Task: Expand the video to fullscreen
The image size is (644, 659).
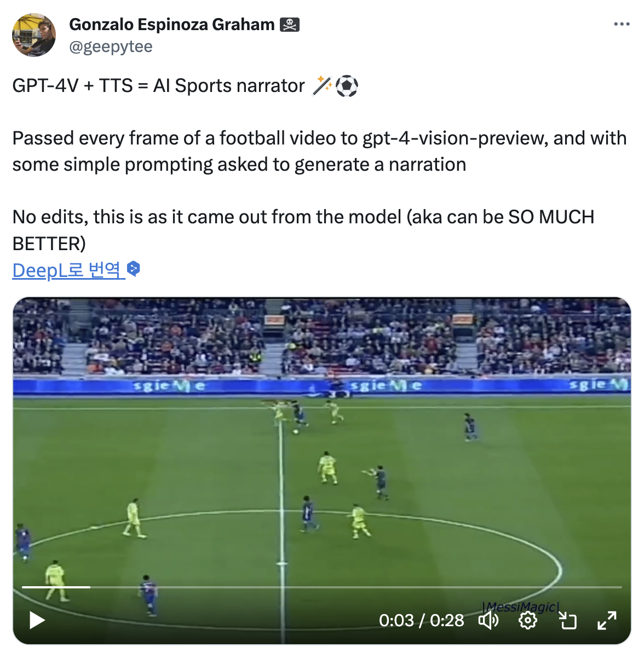Action: [x=607, y=621]
